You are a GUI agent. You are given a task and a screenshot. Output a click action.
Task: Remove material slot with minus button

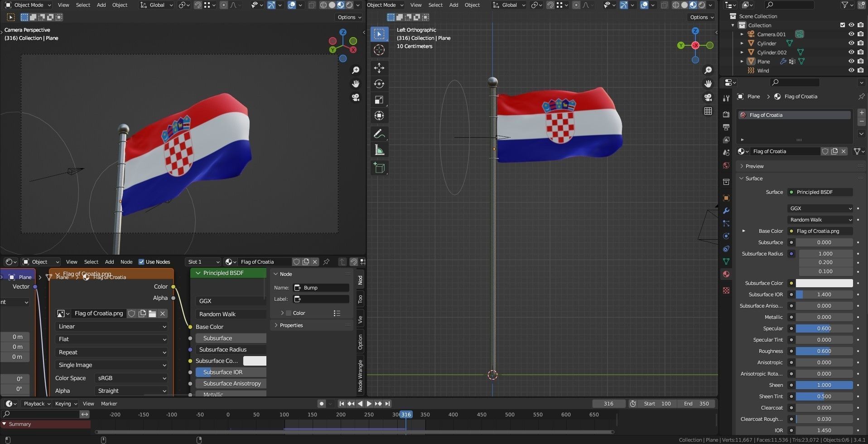click(x=861, y=122)
